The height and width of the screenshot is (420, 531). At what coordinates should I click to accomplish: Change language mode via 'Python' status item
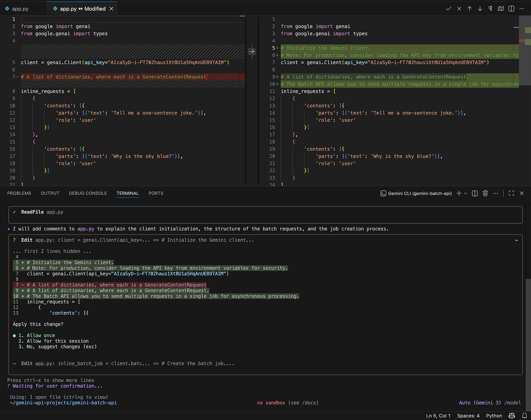(x=494, y=416)
